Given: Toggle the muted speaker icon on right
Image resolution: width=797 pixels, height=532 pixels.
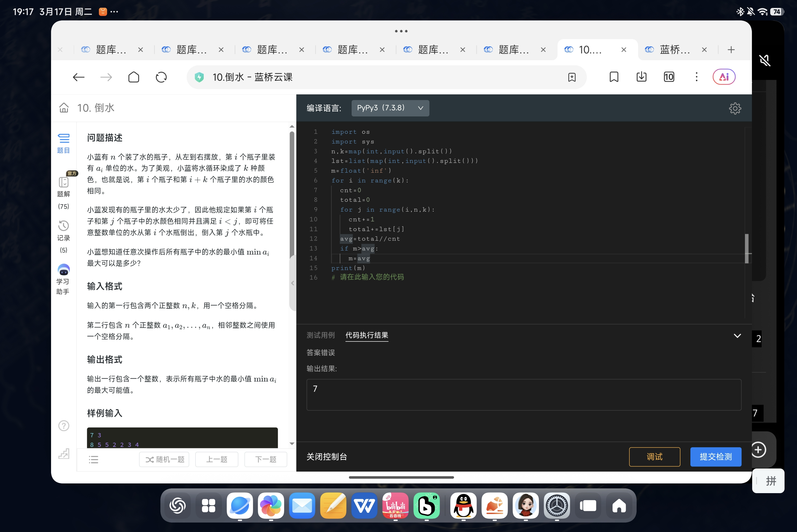Looking at the screenshot, I should click(764, 61).
